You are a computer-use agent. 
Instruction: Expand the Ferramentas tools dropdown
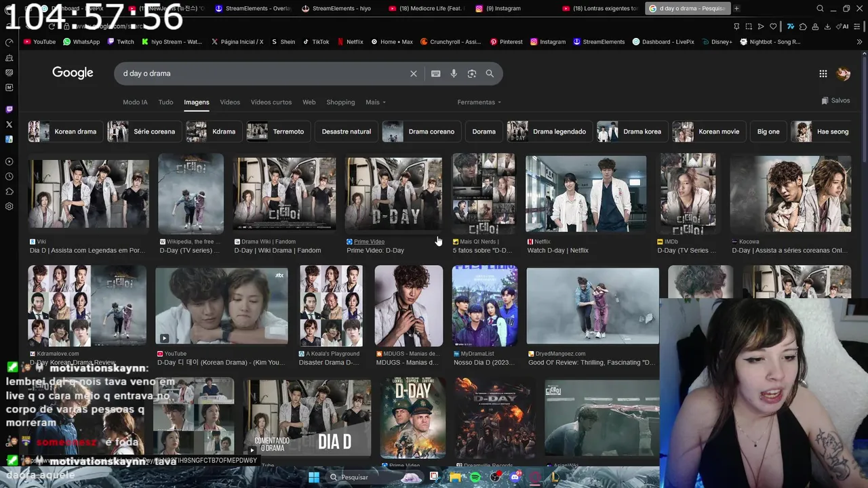point(479,102)
